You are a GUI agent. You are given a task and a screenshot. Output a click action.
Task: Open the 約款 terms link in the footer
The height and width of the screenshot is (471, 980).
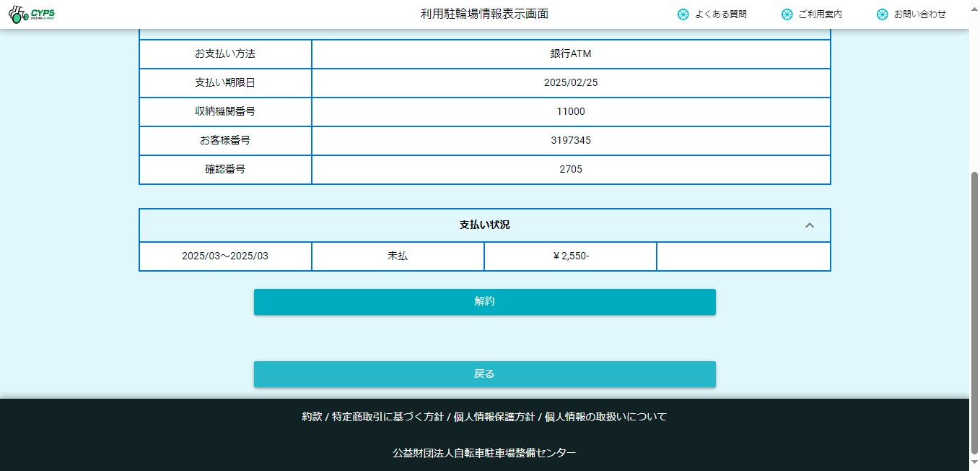point(312,417)
